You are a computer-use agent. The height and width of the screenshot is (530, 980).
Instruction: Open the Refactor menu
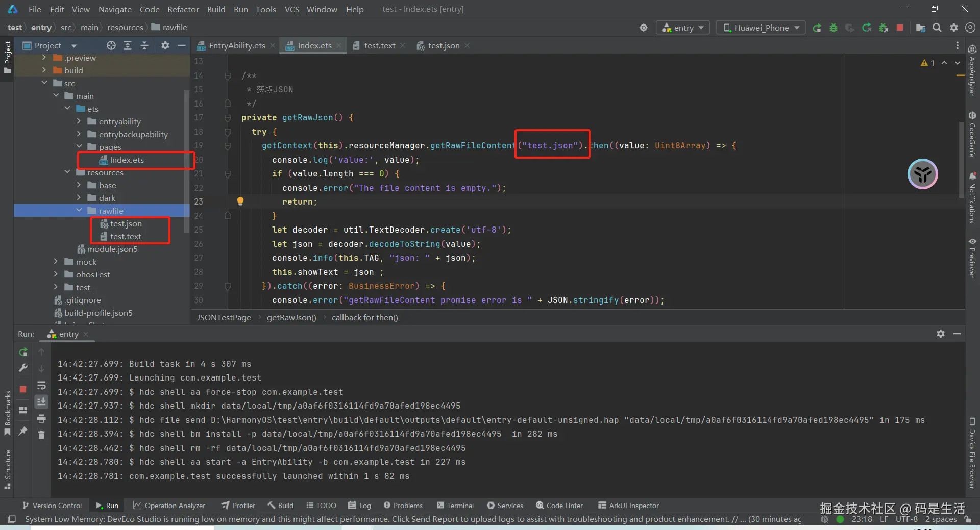pos(183,9)
